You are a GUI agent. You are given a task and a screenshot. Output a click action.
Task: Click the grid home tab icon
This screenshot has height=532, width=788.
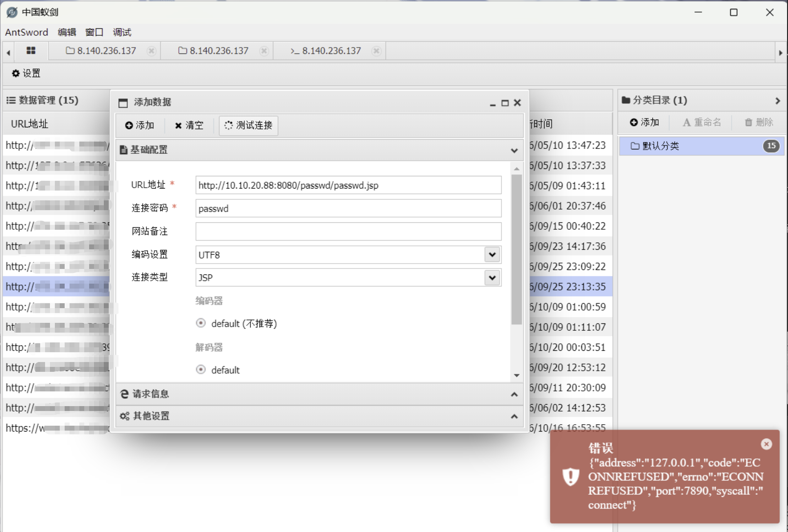(31, 50)
